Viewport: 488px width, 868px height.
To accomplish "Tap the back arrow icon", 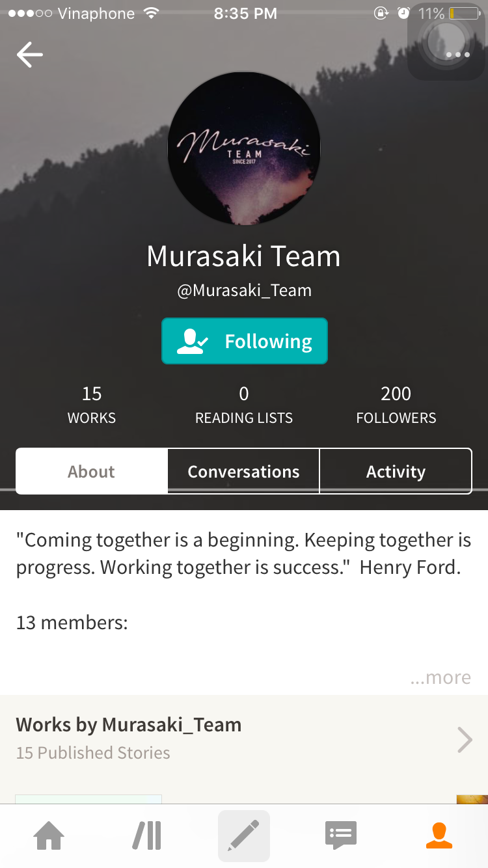I will click(30, 55).
